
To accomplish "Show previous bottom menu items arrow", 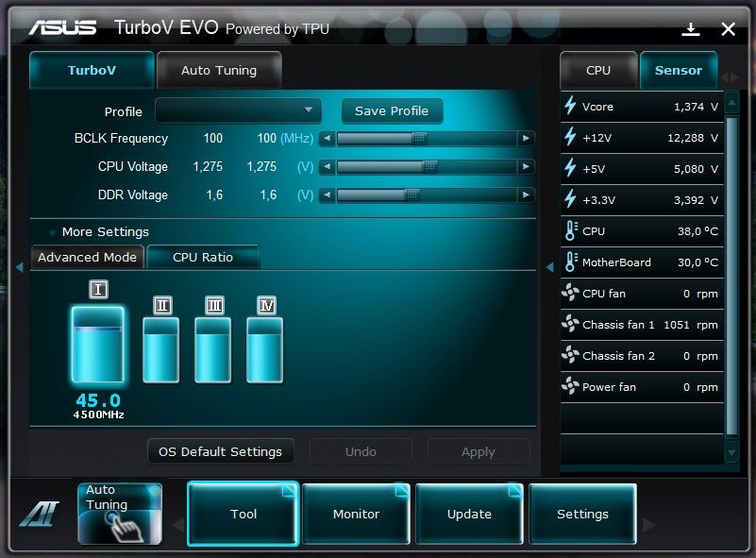I will click(178, 525).
